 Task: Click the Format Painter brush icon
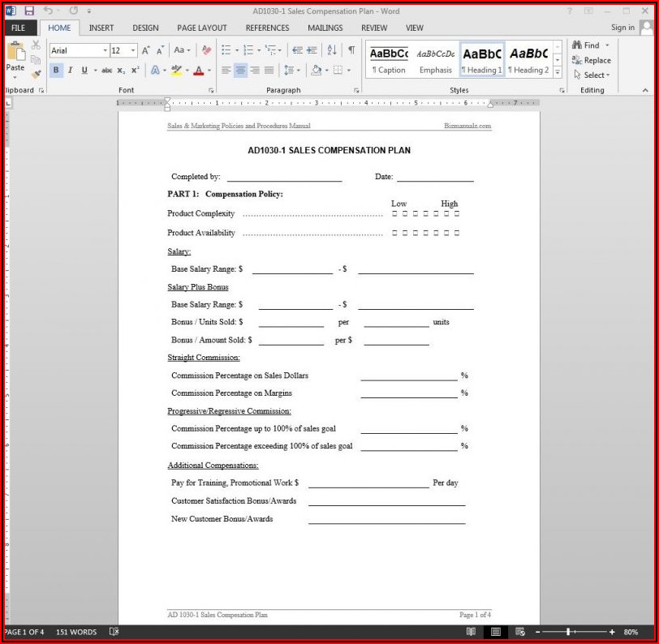[36, 74]
